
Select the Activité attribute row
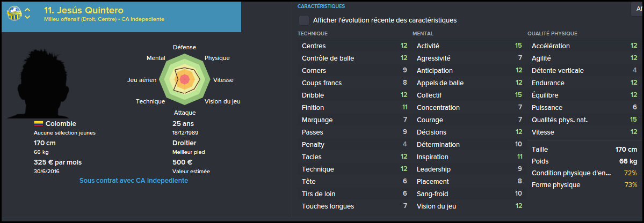point(468,46)
